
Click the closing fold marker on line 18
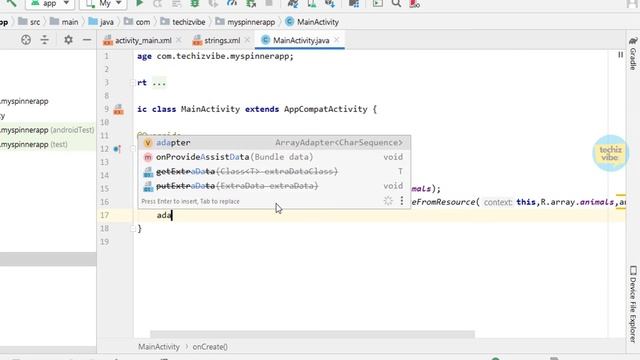[133, 229]
